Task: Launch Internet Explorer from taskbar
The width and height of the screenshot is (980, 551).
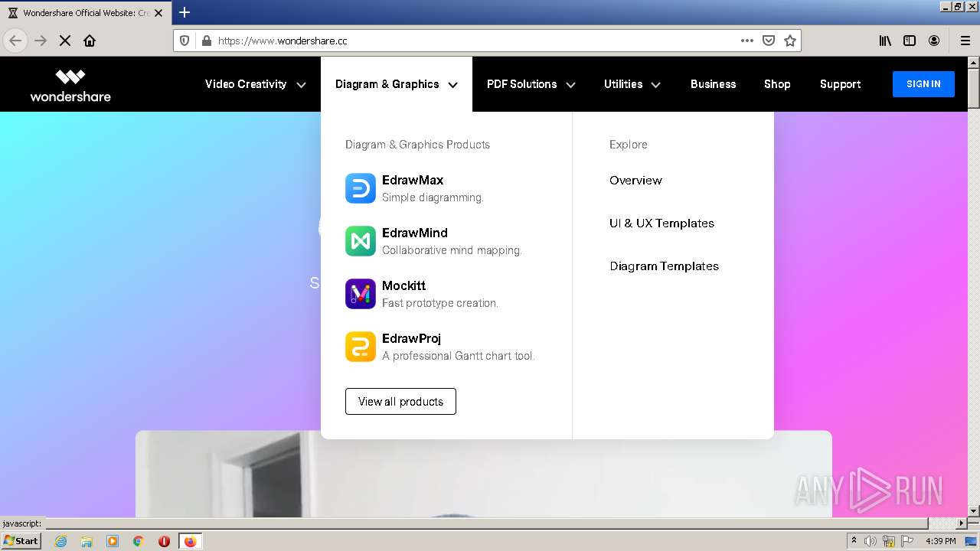Action: (x=60, y=541)
